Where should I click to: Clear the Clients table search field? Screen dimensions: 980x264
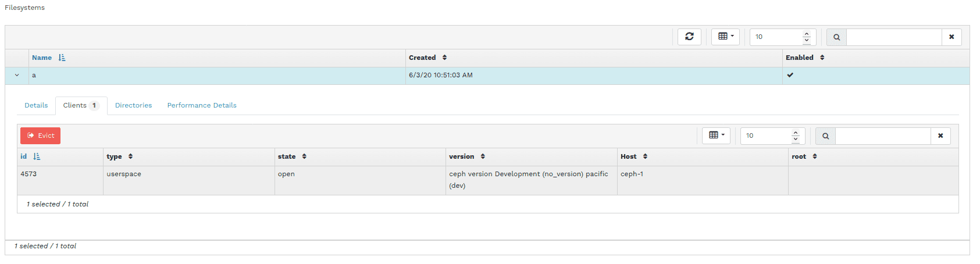940,136
